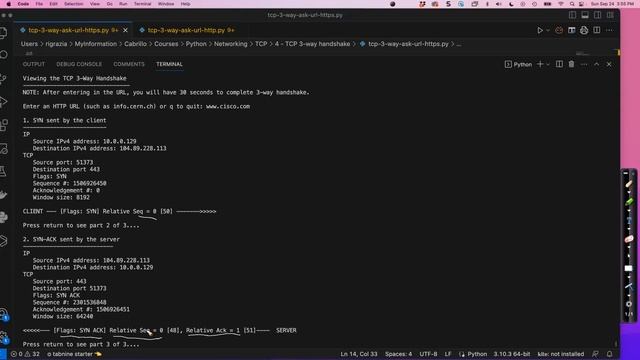Open the Apple menu

(x=9, y=4)
